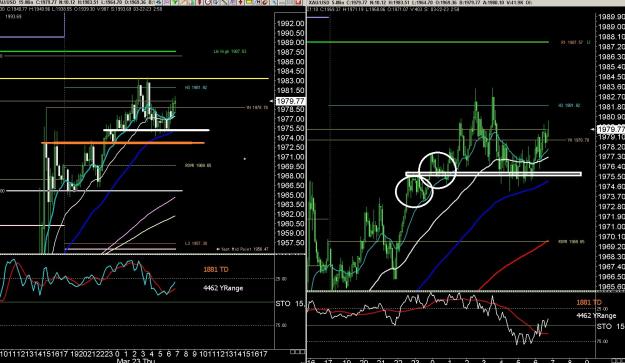
Task: Click the 1968.00 price level on left axis
Action: 291,176
